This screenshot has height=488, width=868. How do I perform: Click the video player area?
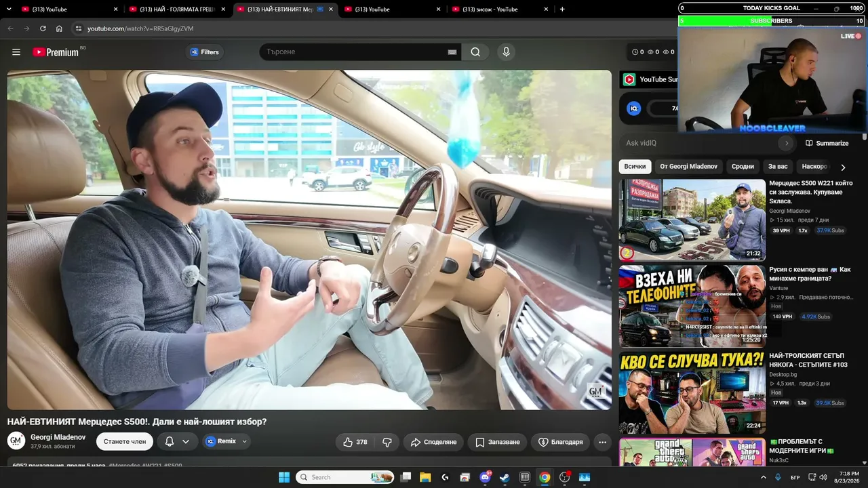click(309, 240)
